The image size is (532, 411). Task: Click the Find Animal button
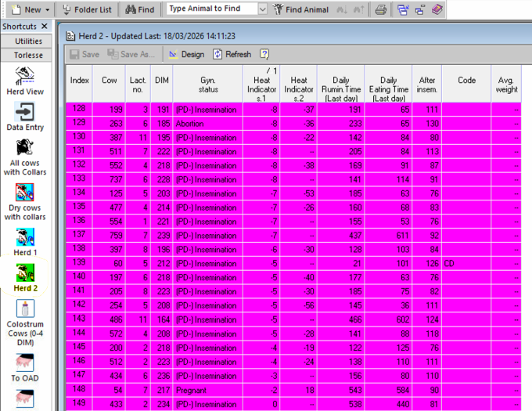[301, 9]
